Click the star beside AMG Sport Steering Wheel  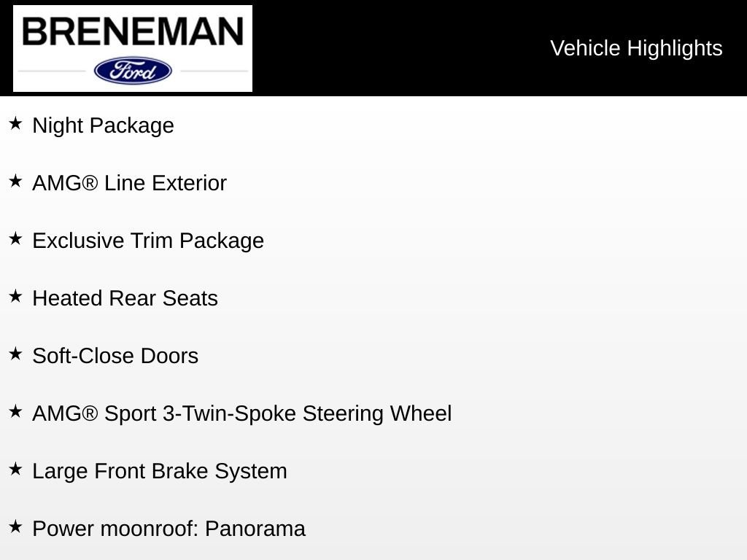point(16,411)
